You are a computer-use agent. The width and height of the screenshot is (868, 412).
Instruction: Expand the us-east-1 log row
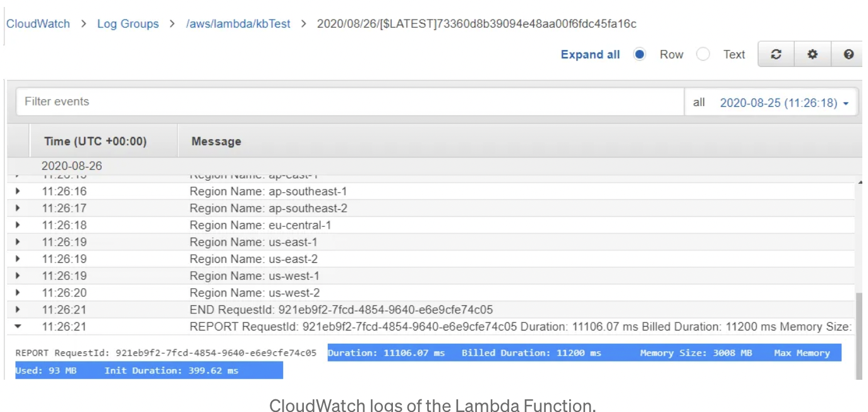point(18,242)
